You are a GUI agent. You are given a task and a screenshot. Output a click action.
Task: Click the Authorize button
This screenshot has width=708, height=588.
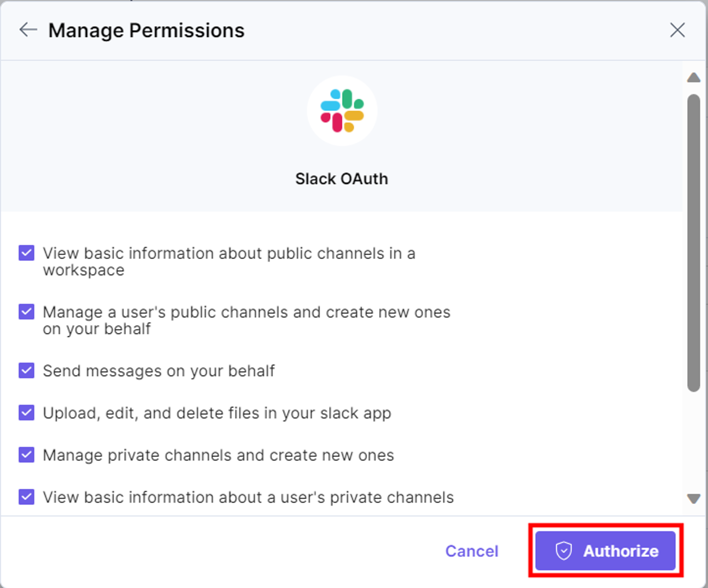[x=605, y=551]
